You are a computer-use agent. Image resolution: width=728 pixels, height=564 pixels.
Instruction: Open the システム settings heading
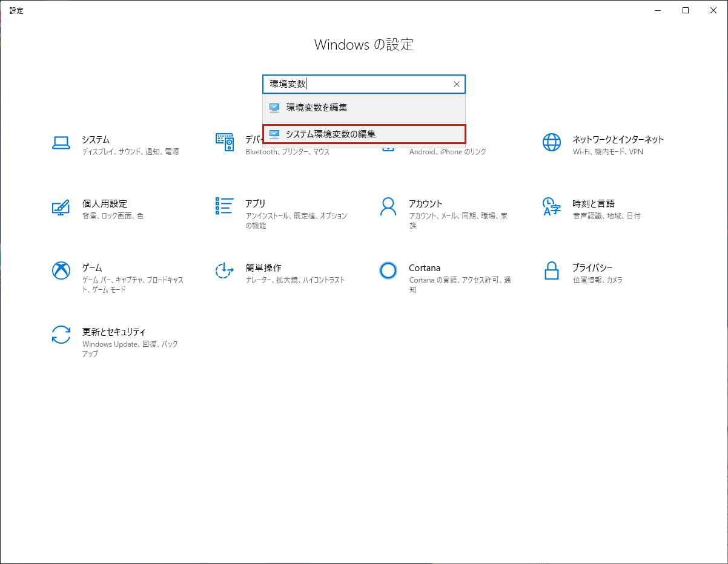pyautogui.click(x=96, y=140)
